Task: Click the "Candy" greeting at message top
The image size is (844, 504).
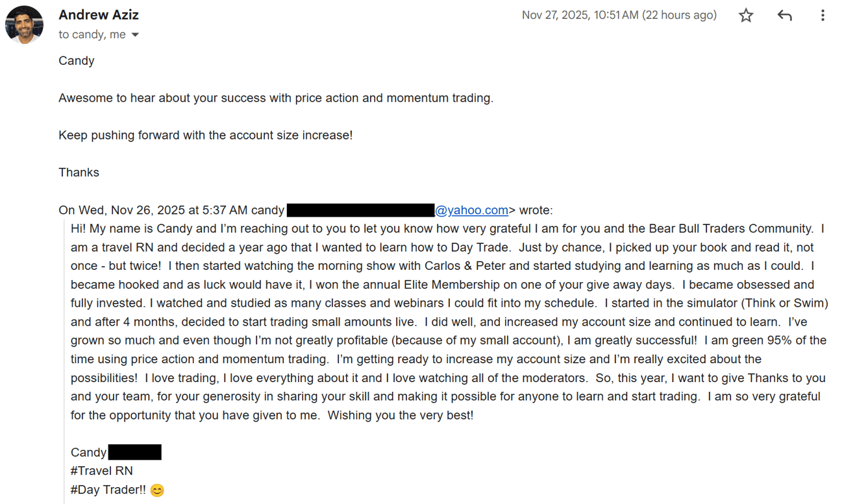Action: click(77, 61)
